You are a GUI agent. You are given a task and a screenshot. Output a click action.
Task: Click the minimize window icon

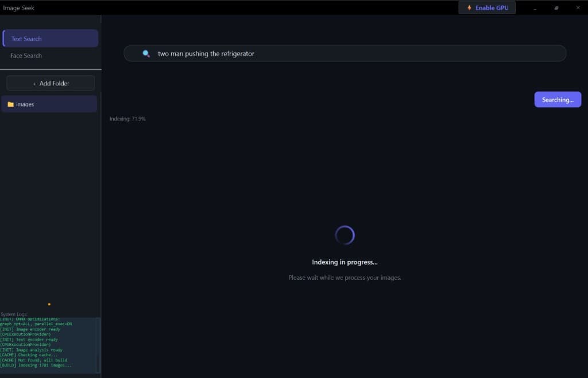click(x=535, y=7)
